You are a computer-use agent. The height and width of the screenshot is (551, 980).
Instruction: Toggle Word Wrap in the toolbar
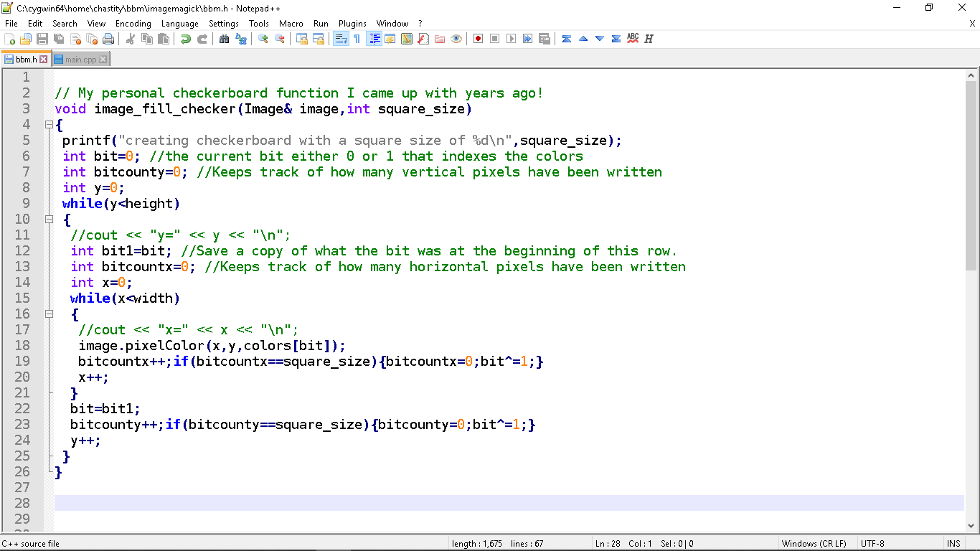341,39
